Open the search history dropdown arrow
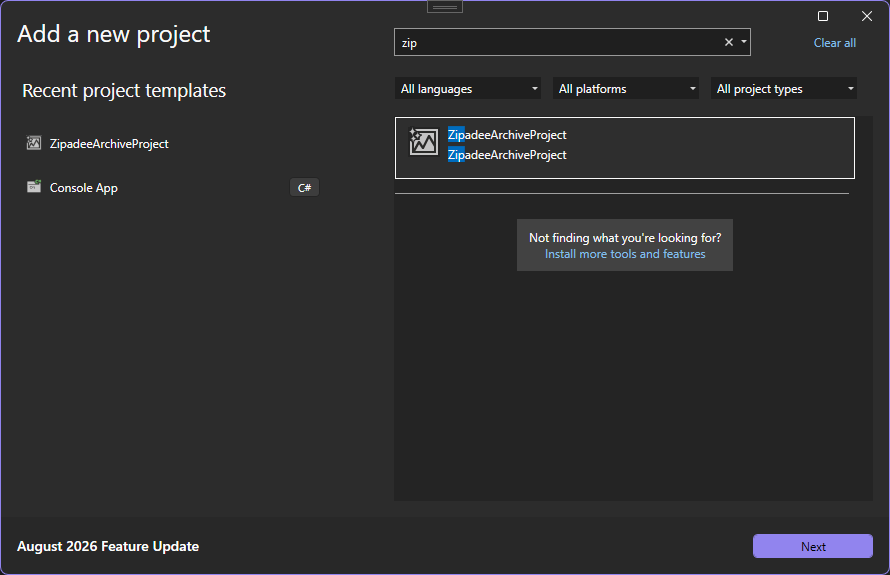Screen dimensions: 890x575 pos(744,42)
